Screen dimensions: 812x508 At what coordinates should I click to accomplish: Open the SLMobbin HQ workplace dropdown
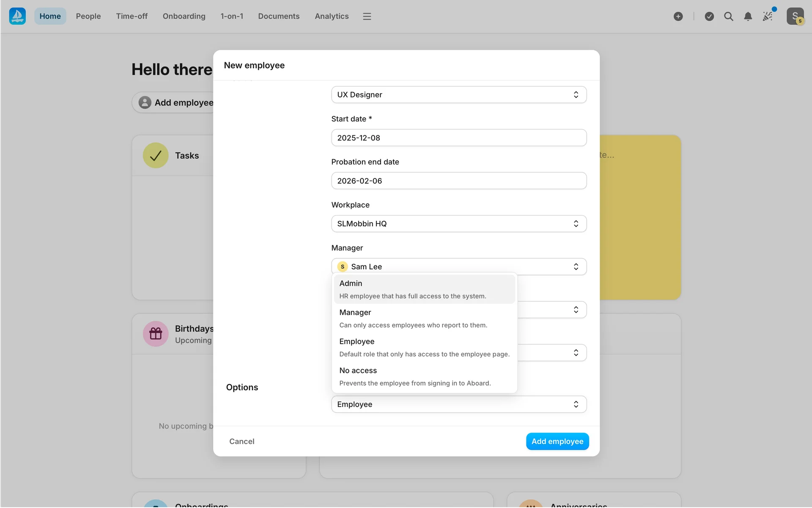458,224
